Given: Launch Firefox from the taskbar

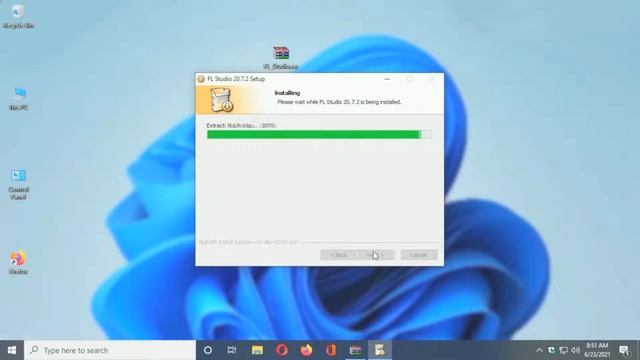Looking at the screenshot, I should (x=306, y=350).
